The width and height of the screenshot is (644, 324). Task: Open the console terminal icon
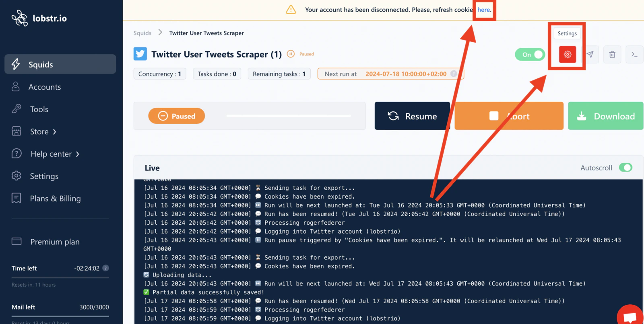(x=634, y=55)
